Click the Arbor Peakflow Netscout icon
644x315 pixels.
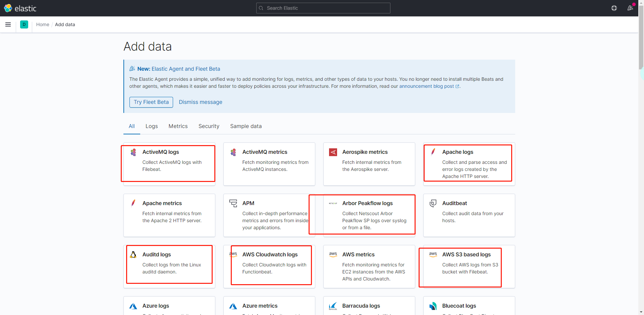[x=333, y=203]
